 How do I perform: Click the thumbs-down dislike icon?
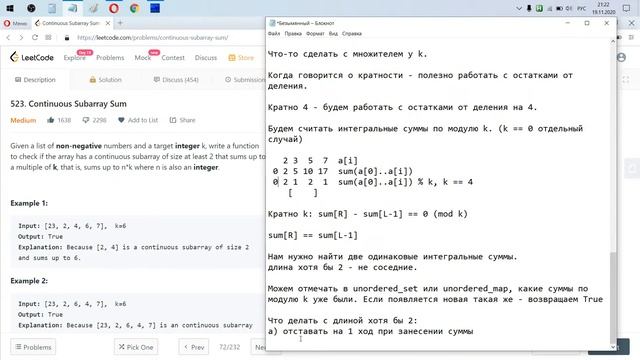coord(86,120)
